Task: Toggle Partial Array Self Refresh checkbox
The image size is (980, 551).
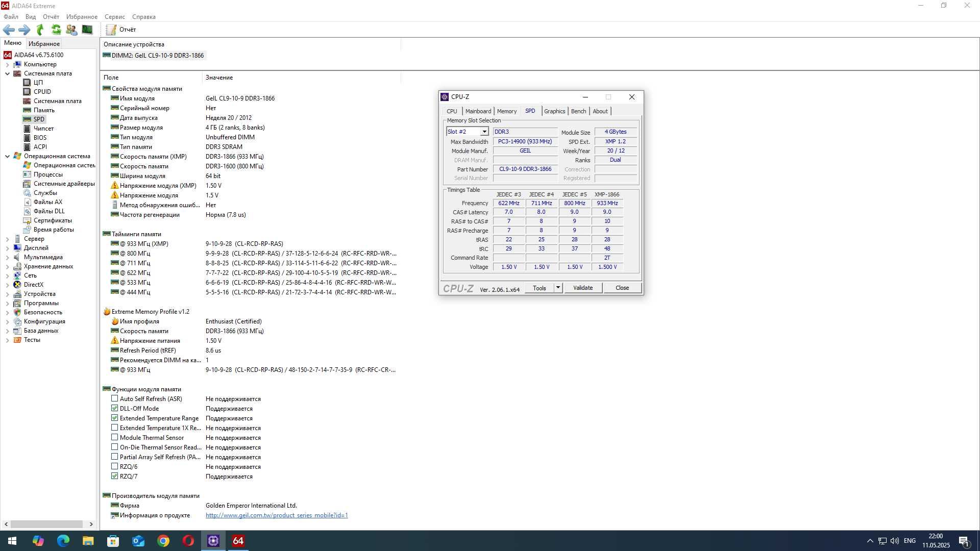Action: (x=114, y=457)
